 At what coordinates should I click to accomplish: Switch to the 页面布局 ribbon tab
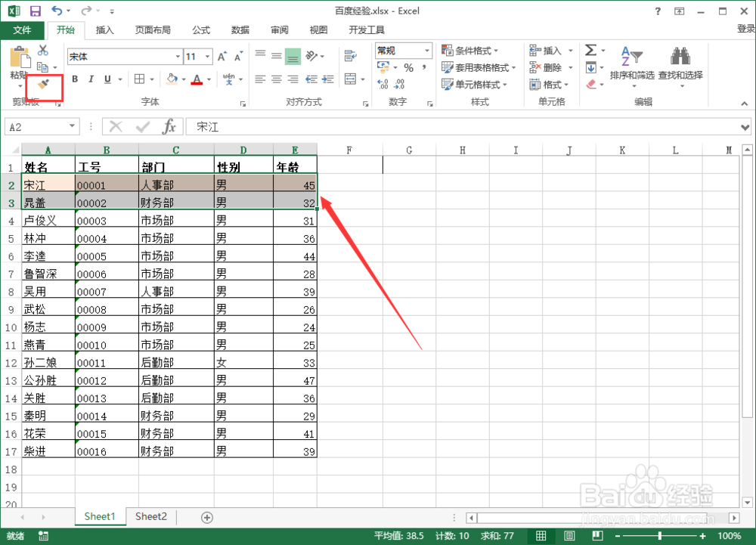pyautogui.click(x=153, y=30)
